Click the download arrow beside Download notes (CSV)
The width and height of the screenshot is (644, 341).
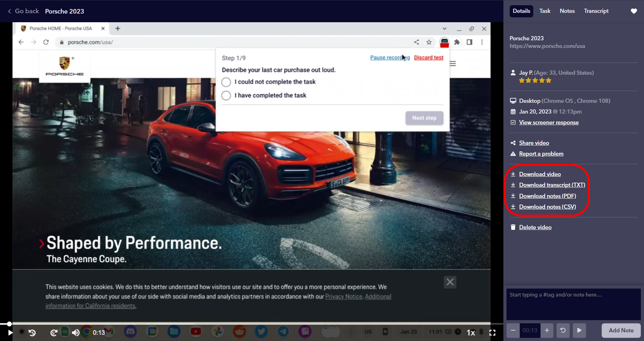[513, 207]
